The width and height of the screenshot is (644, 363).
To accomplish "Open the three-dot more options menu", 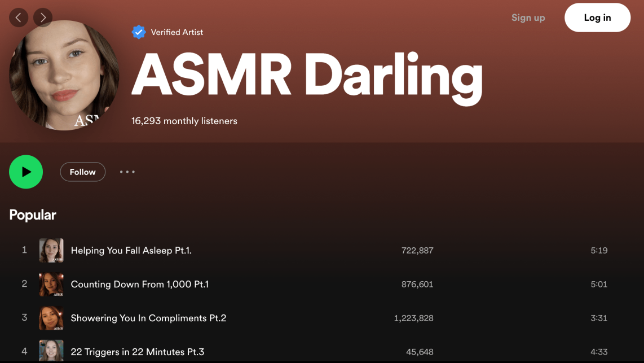I will click(x=127, y=172).
